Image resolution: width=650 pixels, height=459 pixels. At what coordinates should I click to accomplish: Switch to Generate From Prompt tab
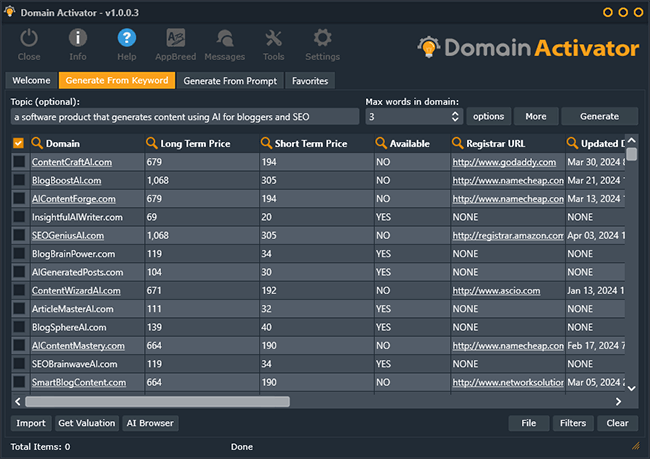[x=232, y=80]
